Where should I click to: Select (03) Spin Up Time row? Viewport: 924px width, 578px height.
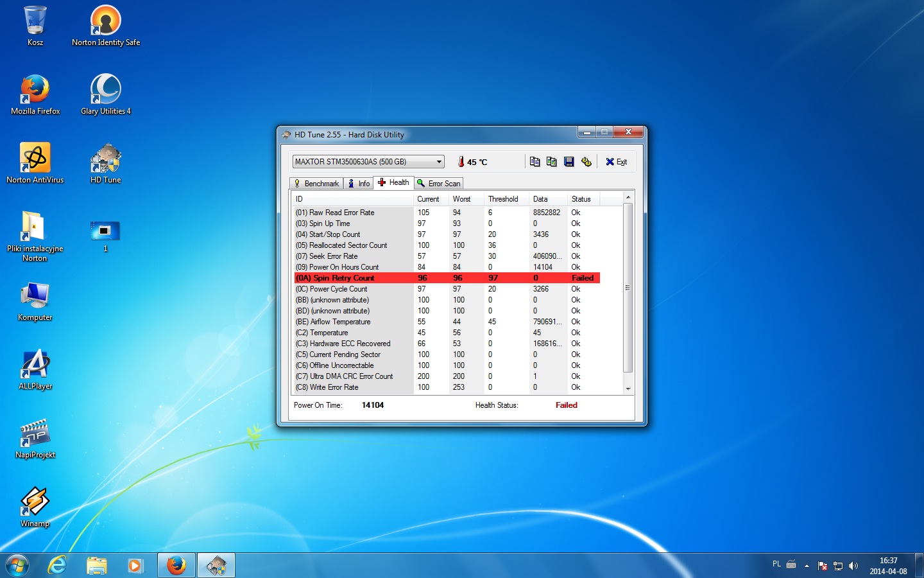[447, 223]
